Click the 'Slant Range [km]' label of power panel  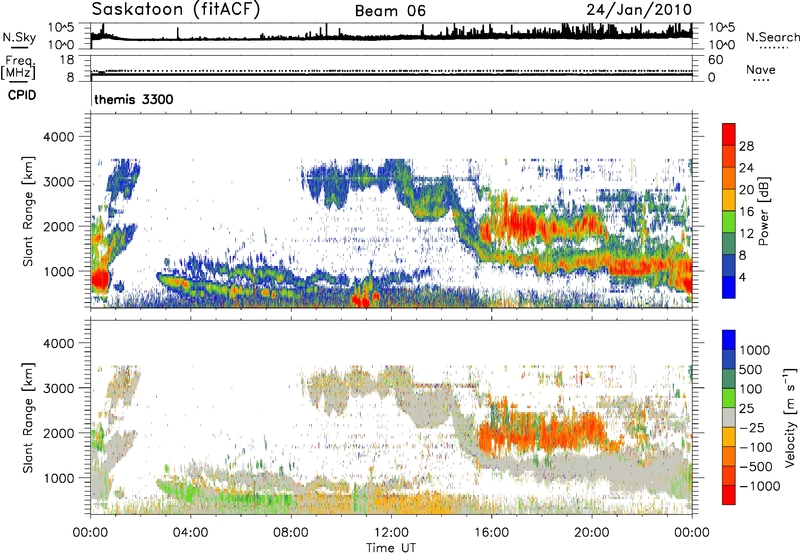coord(28,211)
